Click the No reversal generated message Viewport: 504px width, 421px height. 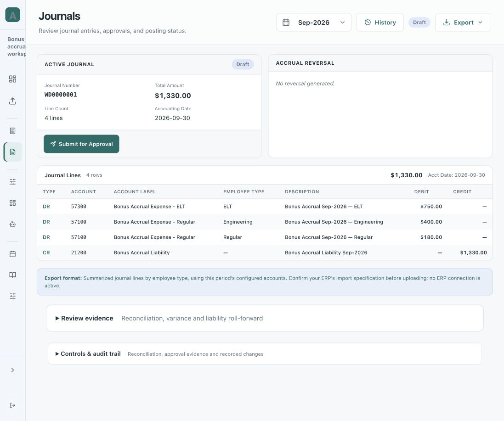pos(305,84)
